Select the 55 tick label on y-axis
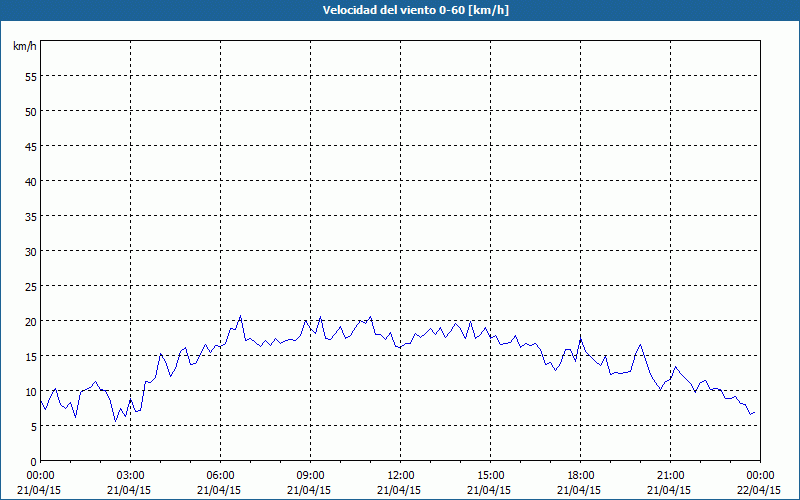800x500 pixels. (x=30, y=76)
